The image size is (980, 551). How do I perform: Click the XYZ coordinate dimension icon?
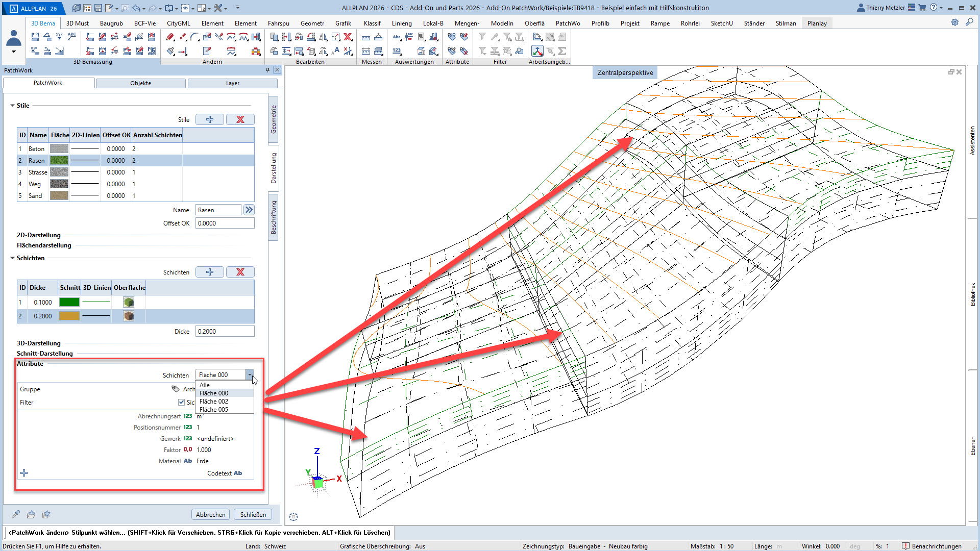60,37
